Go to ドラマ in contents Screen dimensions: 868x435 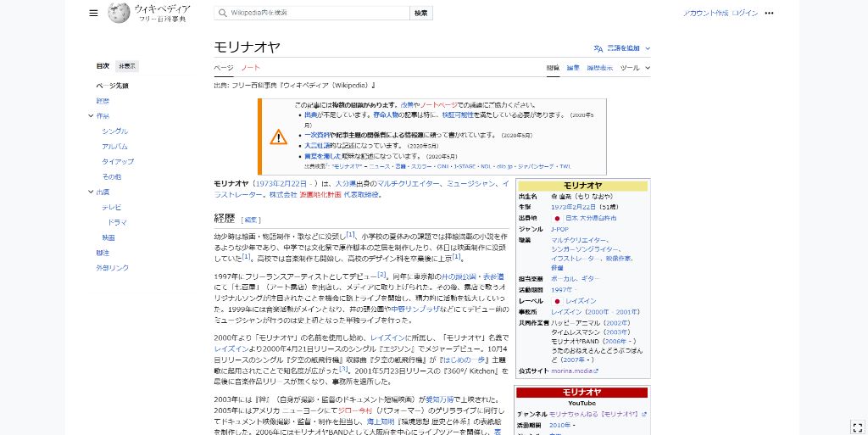point(117,222)
